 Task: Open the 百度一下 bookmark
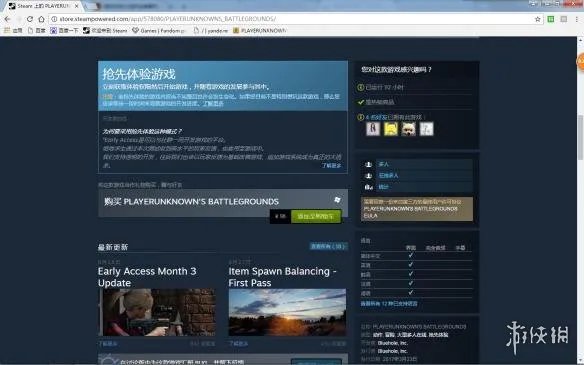coord(64,31)
